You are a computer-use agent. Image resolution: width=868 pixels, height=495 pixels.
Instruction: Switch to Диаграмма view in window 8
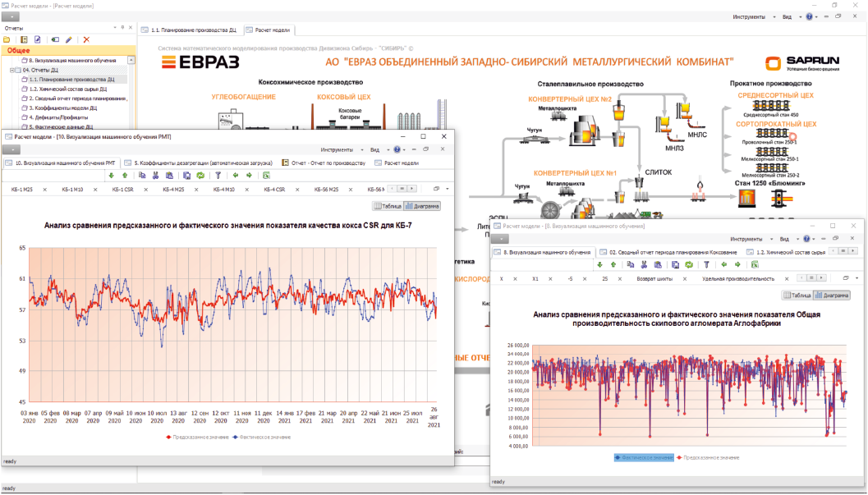(832, 296)
